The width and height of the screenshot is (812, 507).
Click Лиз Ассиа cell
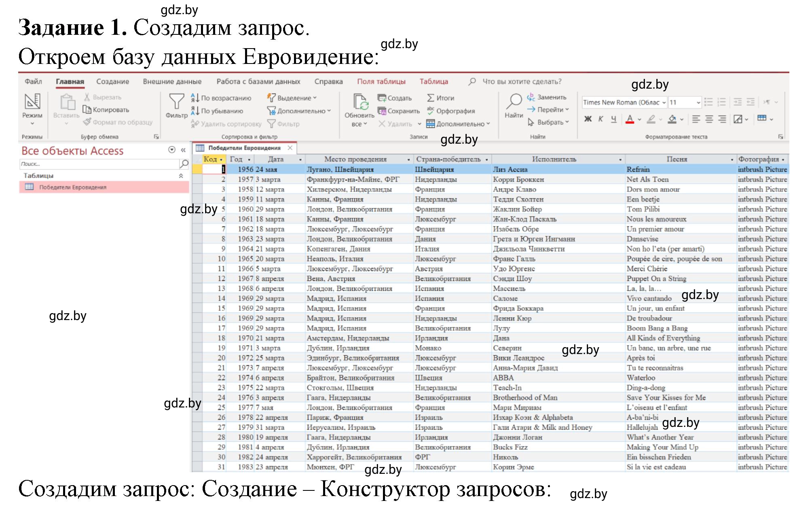click(558, 169)
